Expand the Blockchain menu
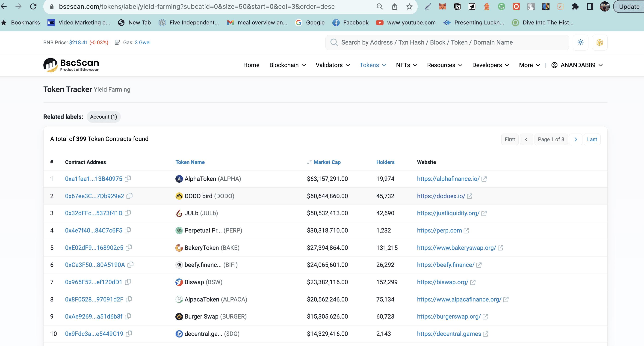Viewport: 644px width, 346px height. [287, 65]
